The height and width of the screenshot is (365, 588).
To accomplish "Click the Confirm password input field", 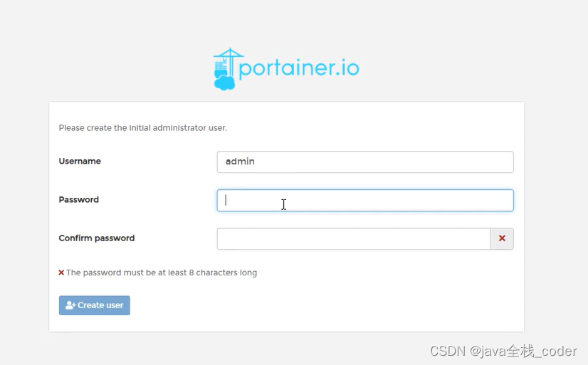I will (354, 239).
